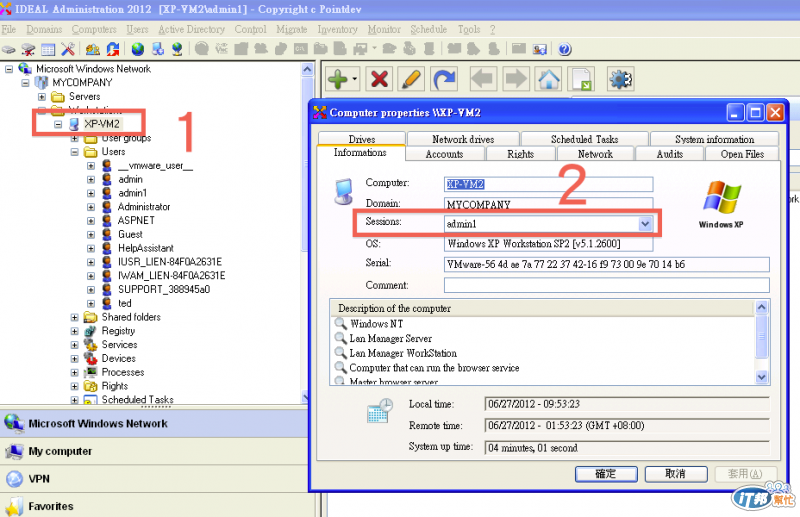Open the gear settings icon

(x=620, y=80)
